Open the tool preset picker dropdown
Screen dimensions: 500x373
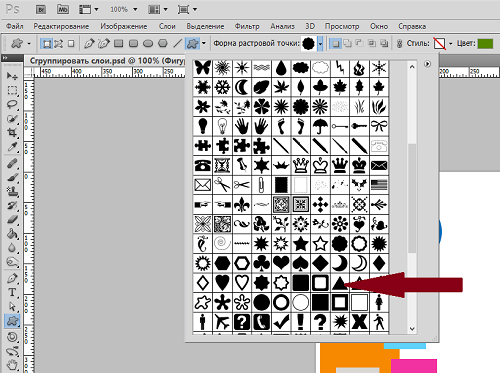(x=29, y=44)
